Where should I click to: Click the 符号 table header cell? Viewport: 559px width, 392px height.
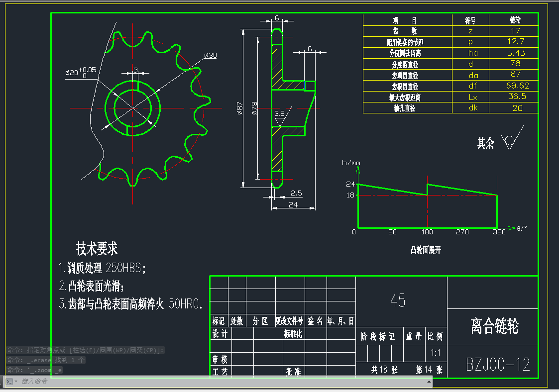[x=470, y=21]
